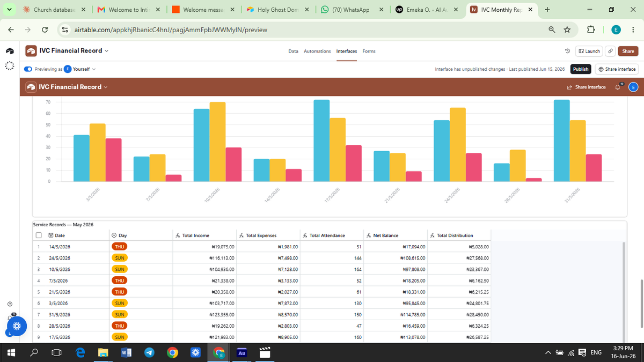Click the Day column header

(140, 235)
